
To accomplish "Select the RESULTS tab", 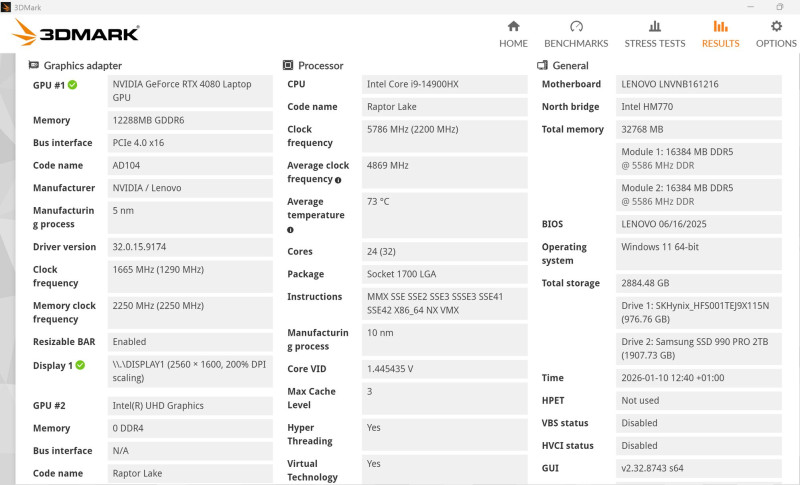I will 720,34.
